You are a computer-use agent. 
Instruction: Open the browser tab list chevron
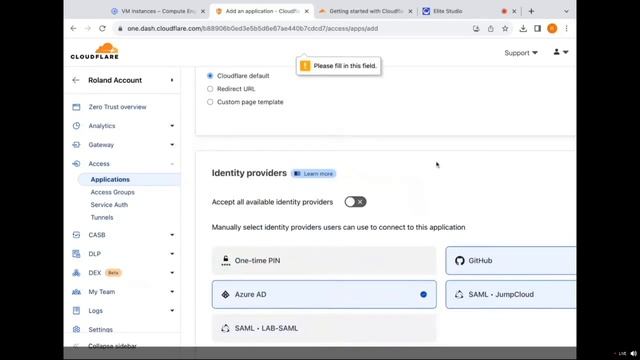[566, 11]
